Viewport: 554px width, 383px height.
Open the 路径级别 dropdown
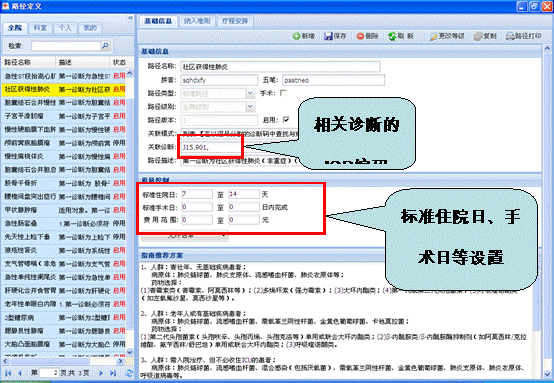tap(250, 106)
